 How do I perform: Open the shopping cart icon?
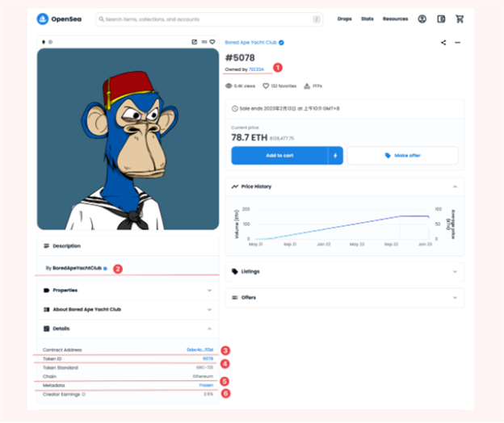[x=460, y=19]
